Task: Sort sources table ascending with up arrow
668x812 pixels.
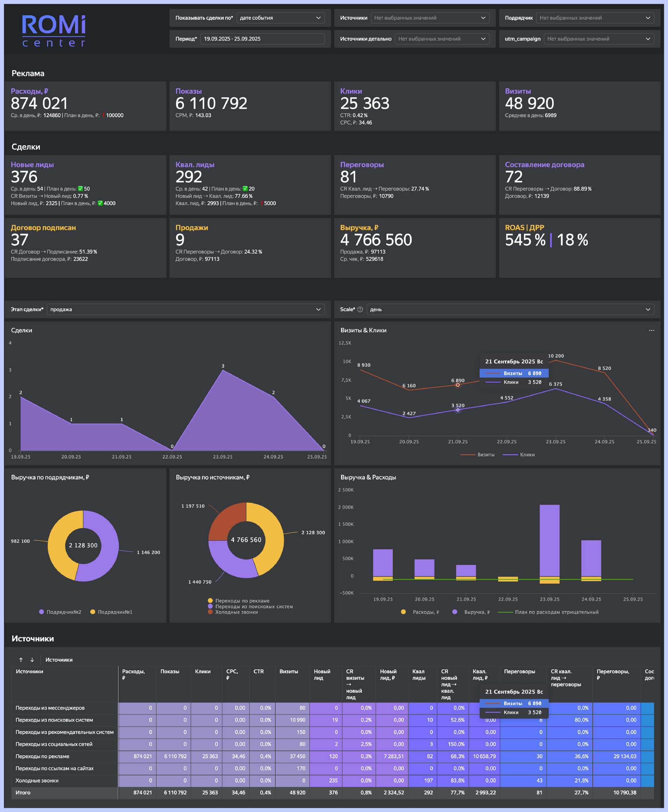Action: coord(21,660)
